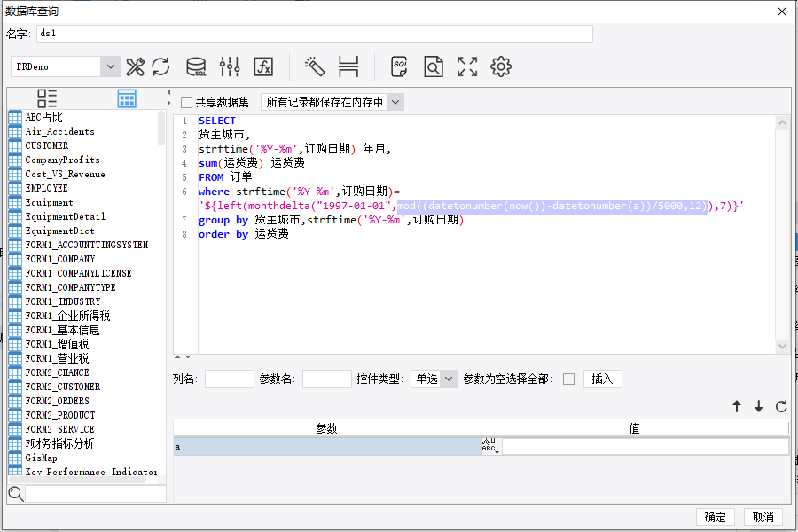798x532 pixels.
Task: Open the SQL database icon in toolbar
Action: (x=196, y=66)
